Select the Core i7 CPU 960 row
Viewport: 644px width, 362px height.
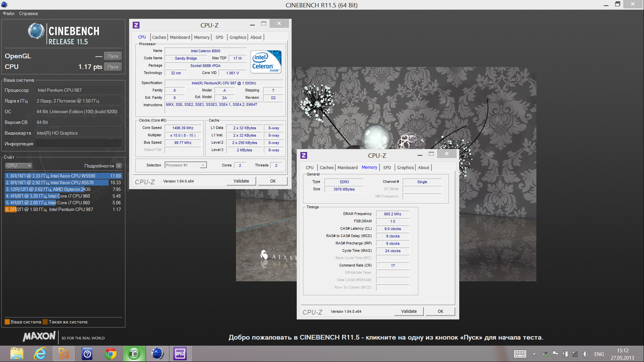coord(63,196)
